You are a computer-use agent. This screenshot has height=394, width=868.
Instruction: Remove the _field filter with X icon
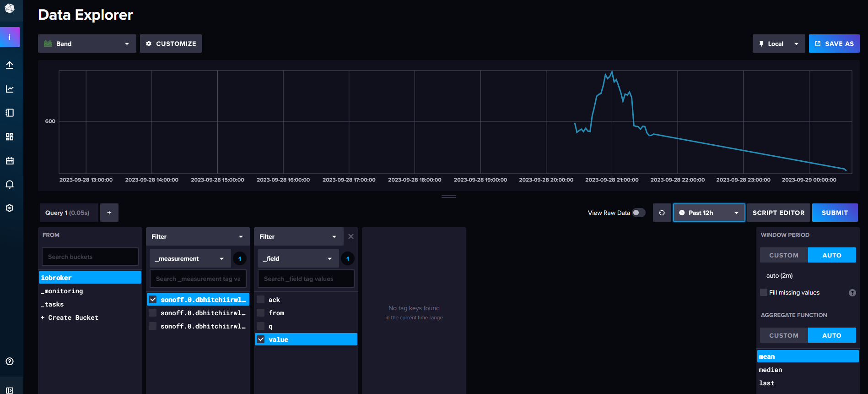[351, 236]
